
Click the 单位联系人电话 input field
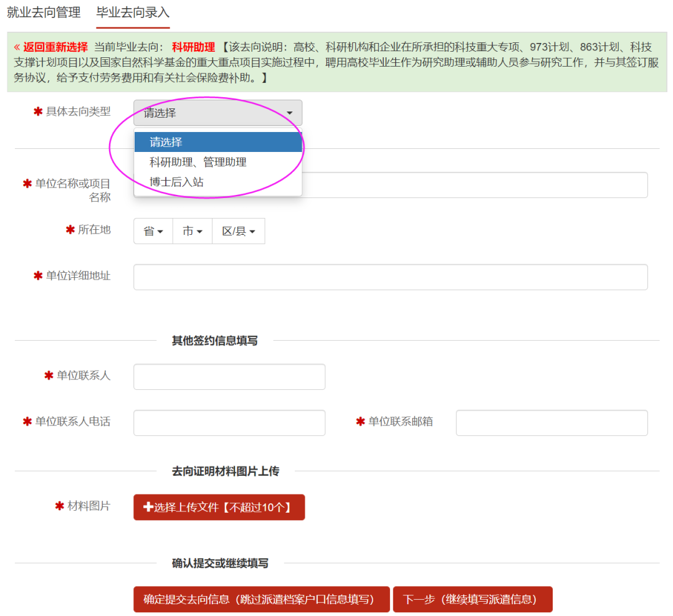(x=229, y=423)
